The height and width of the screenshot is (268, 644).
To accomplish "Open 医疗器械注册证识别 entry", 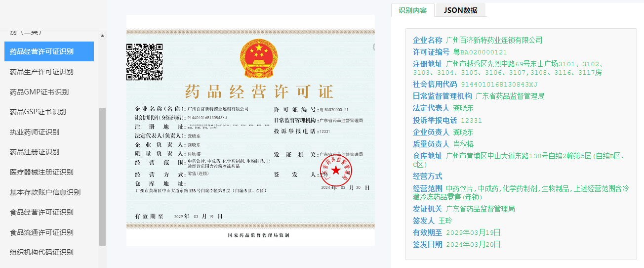I will 42,172.
